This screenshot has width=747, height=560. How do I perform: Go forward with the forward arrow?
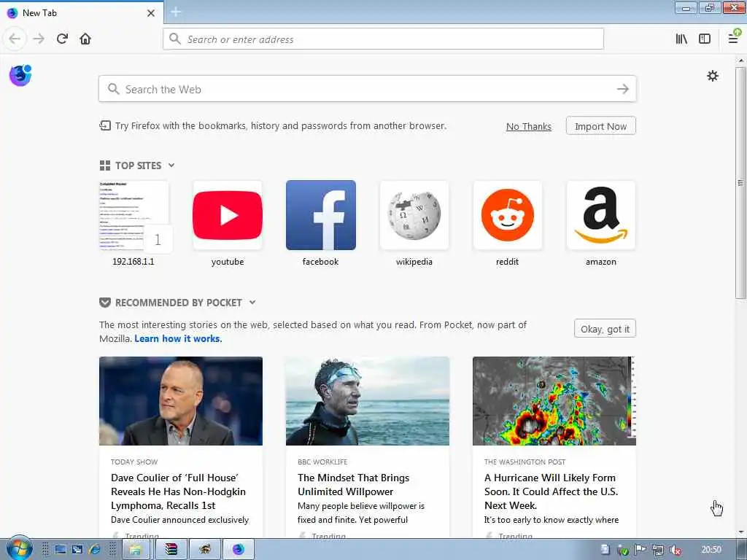[x=39, y=39]
